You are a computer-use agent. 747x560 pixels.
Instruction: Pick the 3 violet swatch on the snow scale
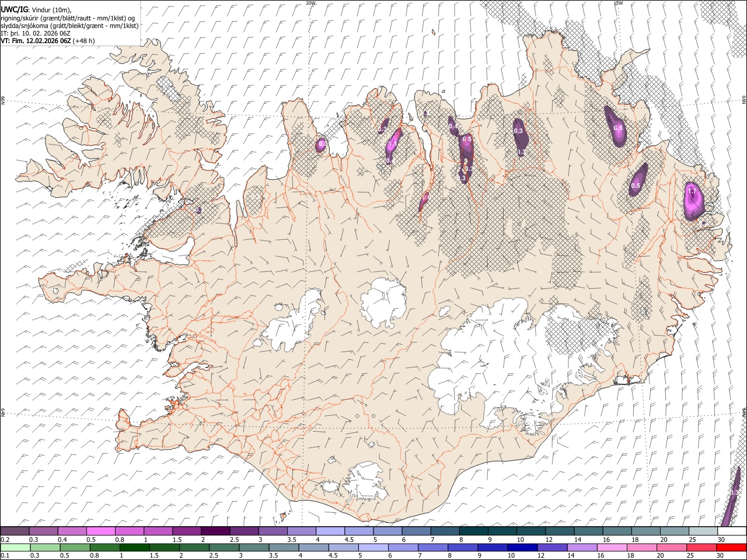(x=273, y=531)
